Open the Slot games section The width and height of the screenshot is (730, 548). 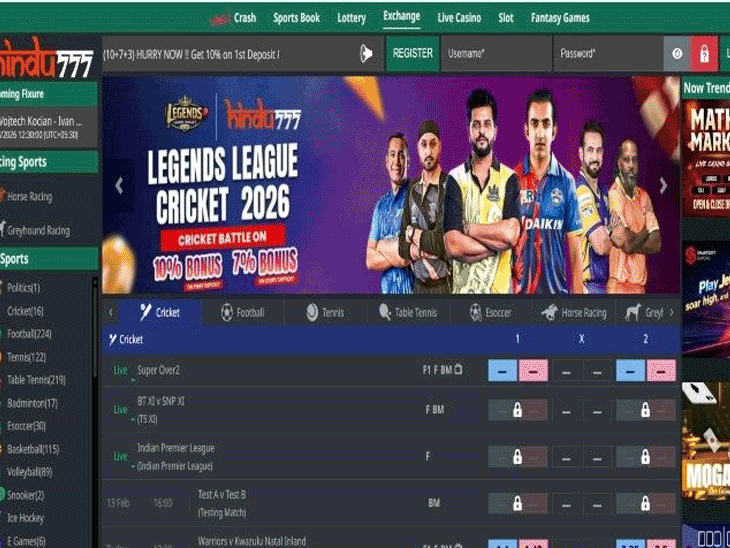click(506, 18)
